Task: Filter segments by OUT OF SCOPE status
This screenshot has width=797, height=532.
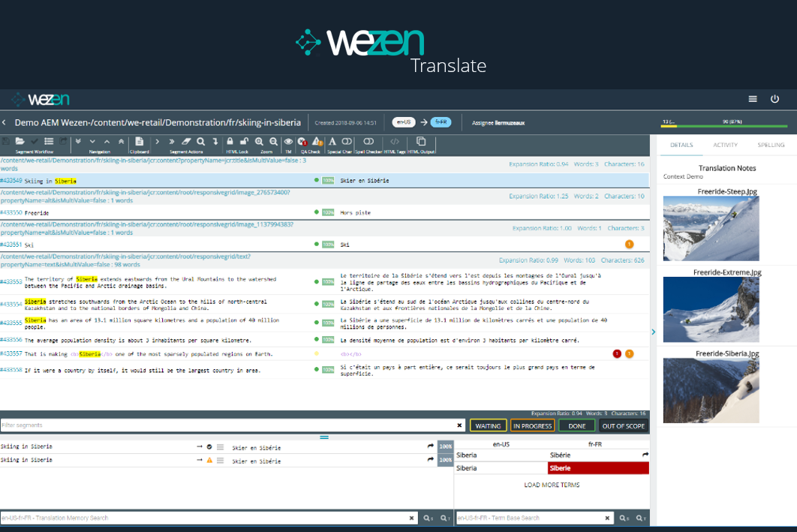Action: click(623, 425)
